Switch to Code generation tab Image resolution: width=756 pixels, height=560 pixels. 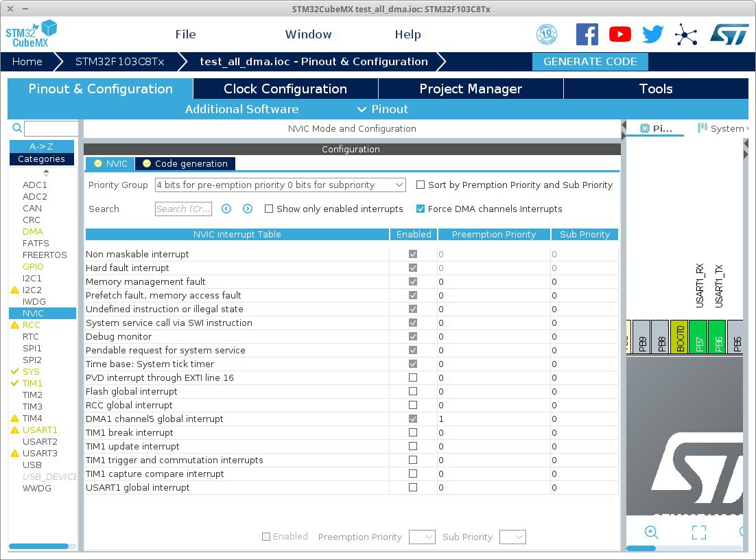[x=185, y=163]
